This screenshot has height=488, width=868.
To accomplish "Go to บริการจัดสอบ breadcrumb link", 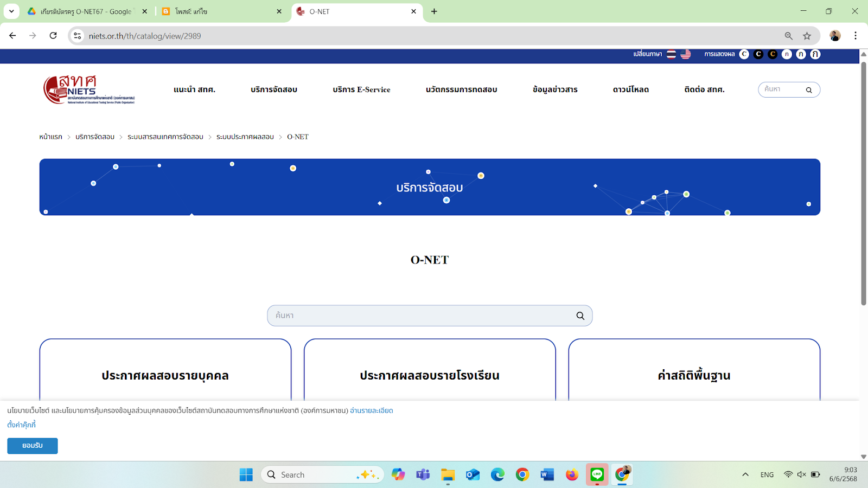I will pos(95,137).
